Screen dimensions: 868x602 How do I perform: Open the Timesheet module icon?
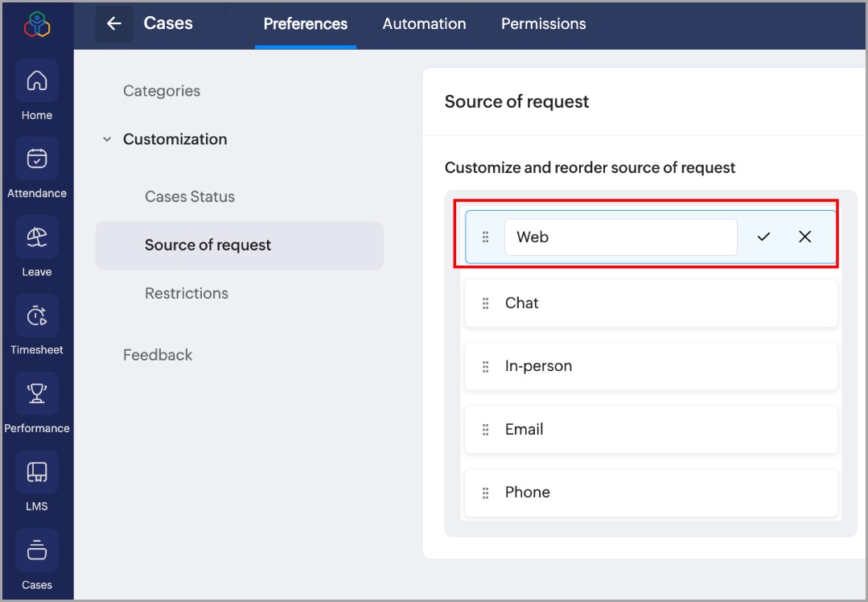tap(37, 315)
